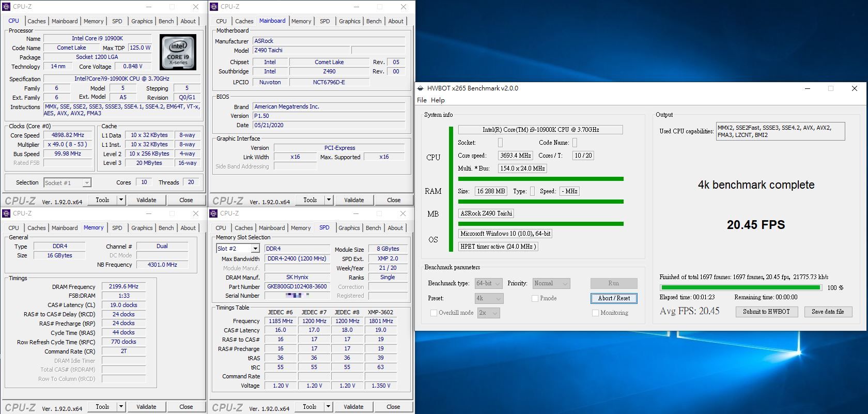868x414 pixels.
Task: Open the Slot #2 memory slot dropdown
Action: (238, 249)
